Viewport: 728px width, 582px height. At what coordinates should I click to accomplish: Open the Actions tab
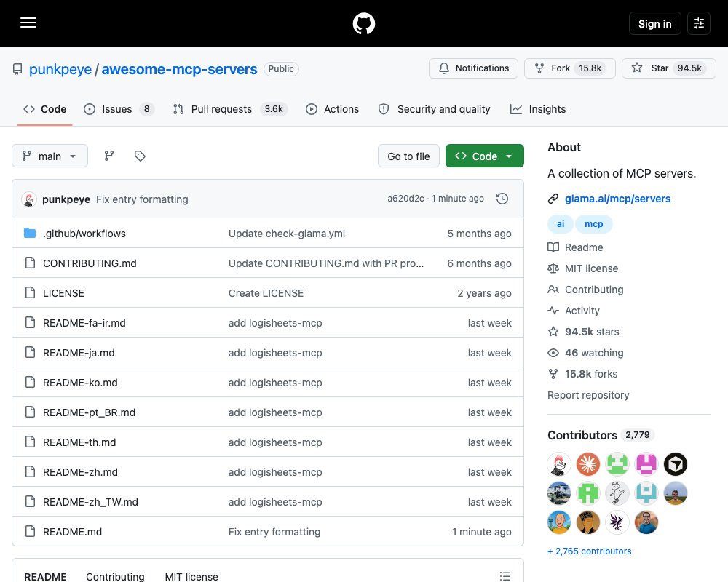[x=333, y=109]
